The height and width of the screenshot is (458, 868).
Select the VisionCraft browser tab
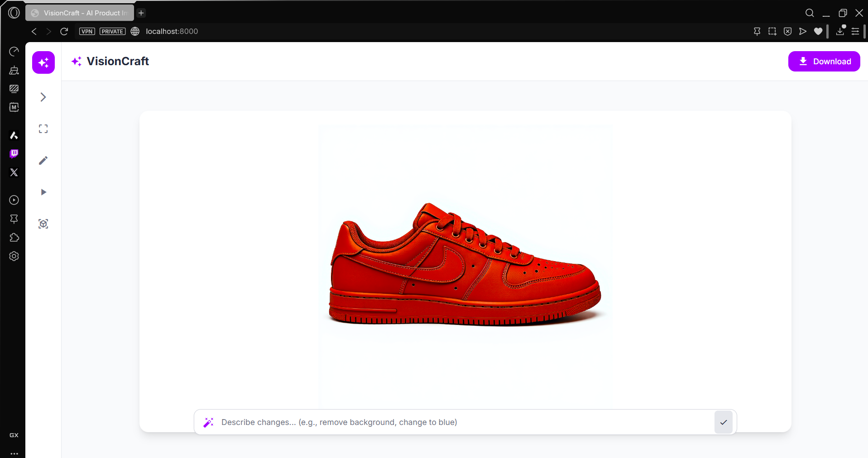coord(80,13)
